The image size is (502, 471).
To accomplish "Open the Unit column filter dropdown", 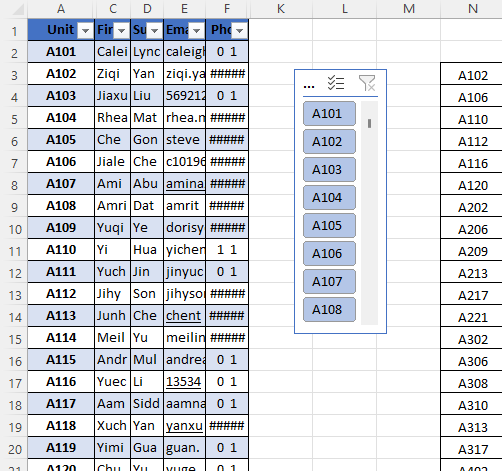I will (85, 31).
